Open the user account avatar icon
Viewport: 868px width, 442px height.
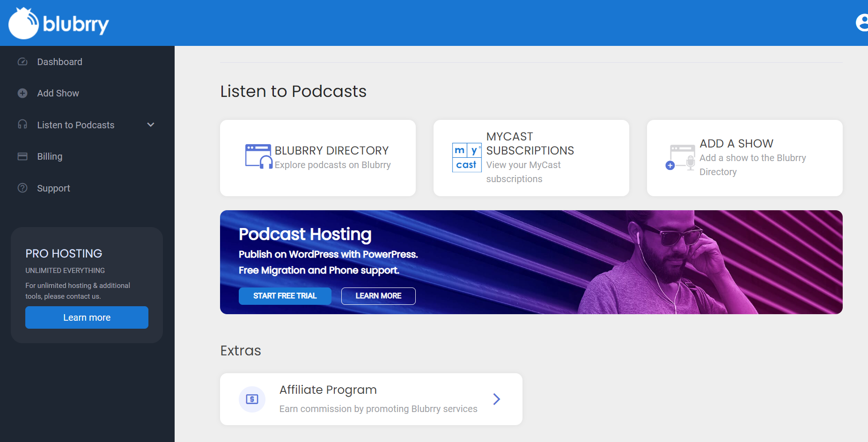862,22
